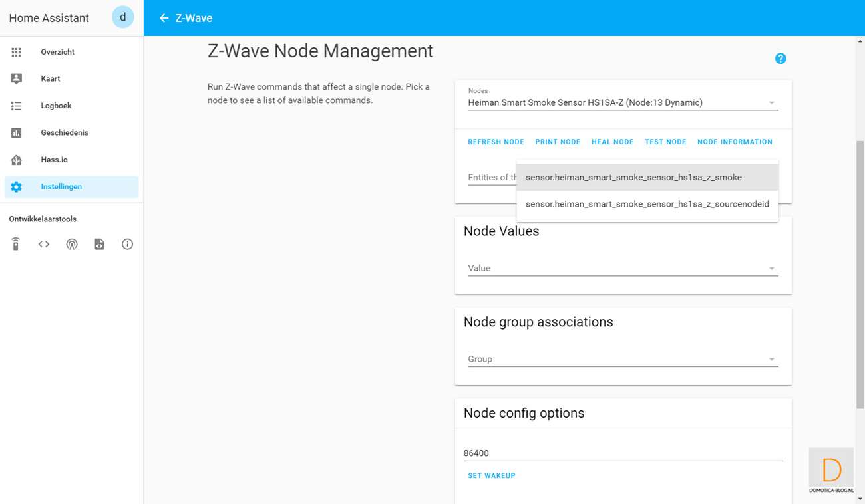Click the blue help question mark icon
This screenshot has height=504, width=865.
[x=780, y=59]
